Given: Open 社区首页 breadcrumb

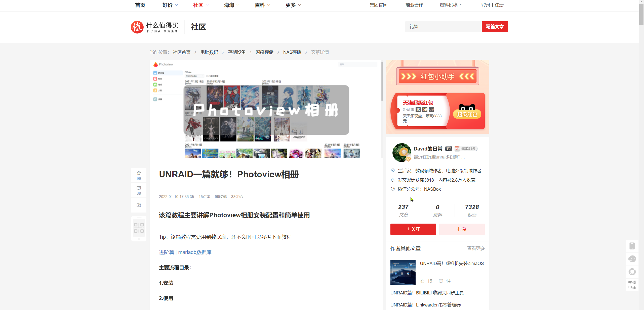Looking at the screenshot, I should pyautogui.click(x=182, y=52).
